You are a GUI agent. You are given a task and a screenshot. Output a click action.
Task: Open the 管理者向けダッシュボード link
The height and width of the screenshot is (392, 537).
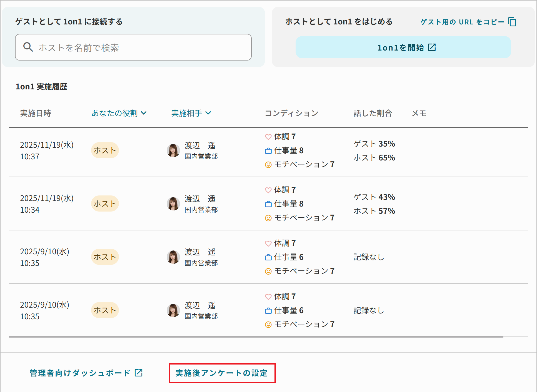(80, 373)
